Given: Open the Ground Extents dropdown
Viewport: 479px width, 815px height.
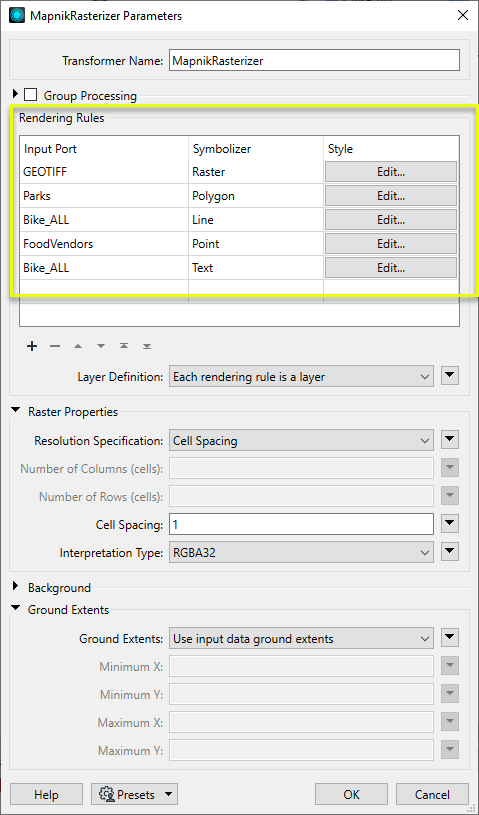Looking at the screenshot, I should (301, 638).
